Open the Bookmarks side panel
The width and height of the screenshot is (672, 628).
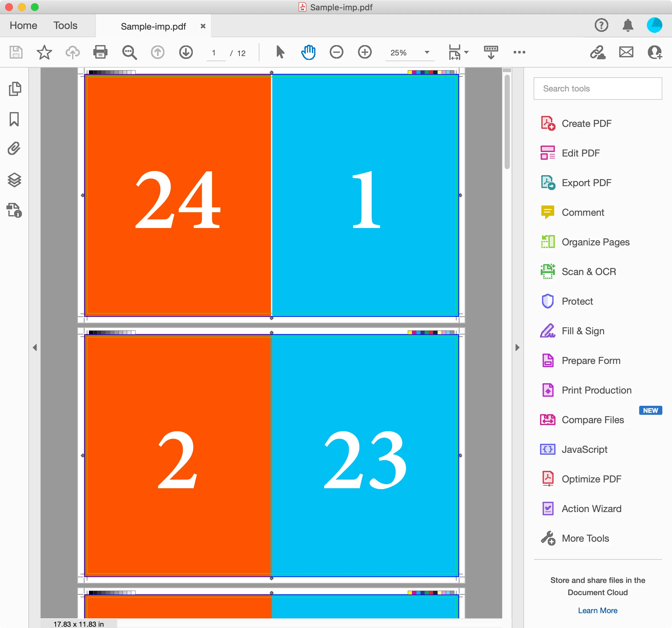pos(14,119)
